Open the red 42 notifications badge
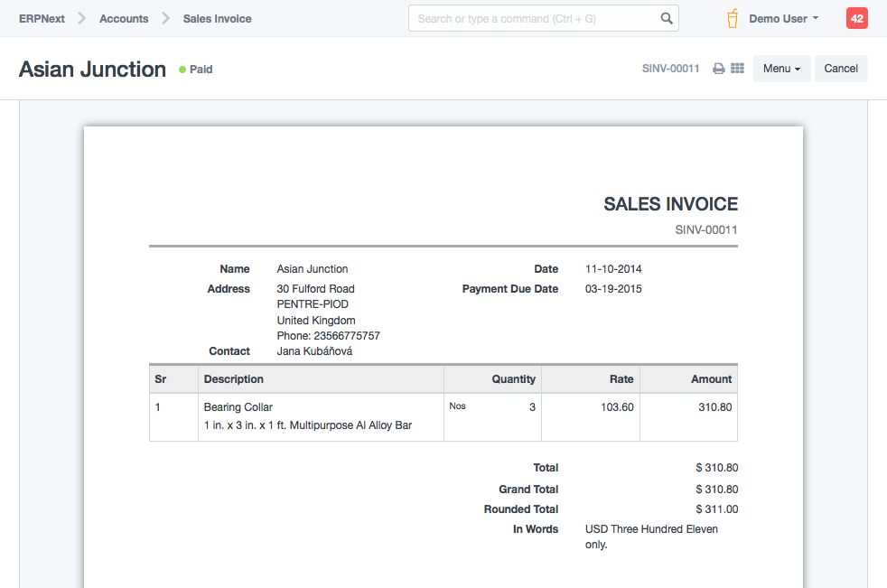 point(856,18)
